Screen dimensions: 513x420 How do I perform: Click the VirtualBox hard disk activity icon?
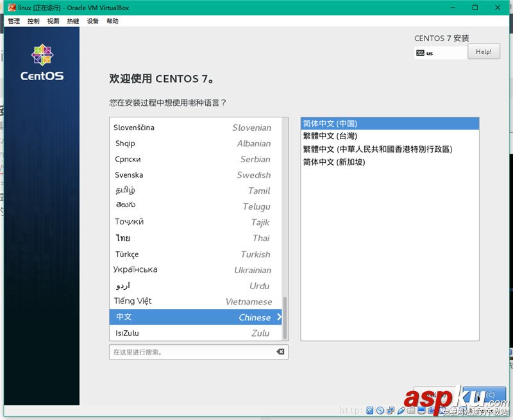370,410
